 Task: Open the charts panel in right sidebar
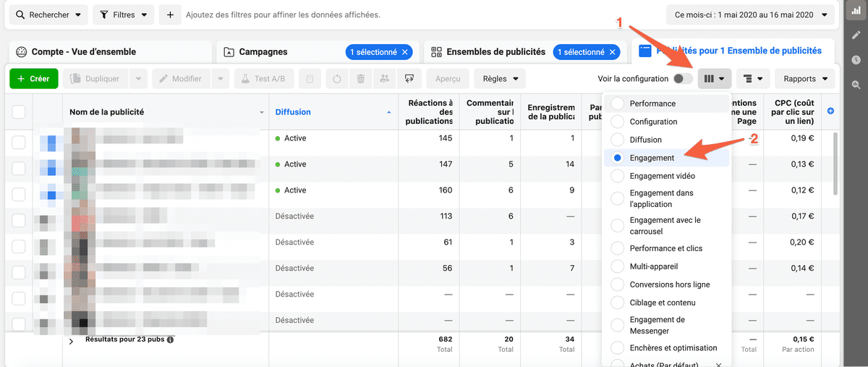tap(856, 11)
